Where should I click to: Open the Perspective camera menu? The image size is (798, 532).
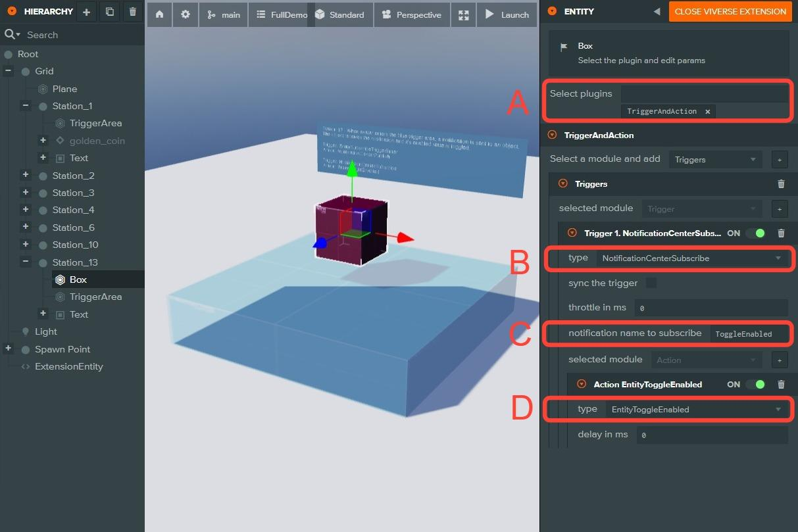click(x=411, y=14)
